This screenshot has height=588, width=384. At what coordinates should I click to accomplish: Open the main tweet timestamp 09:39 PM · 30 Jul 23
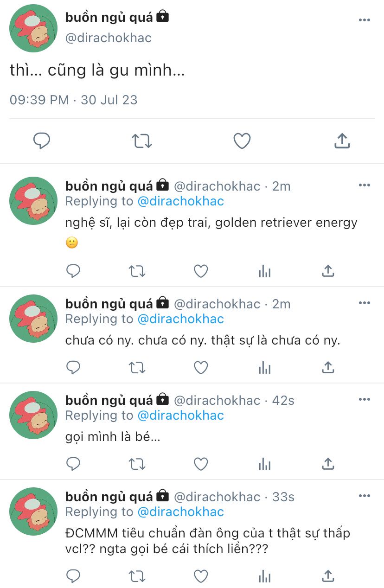pyautogui.click(x=74, y=100)
